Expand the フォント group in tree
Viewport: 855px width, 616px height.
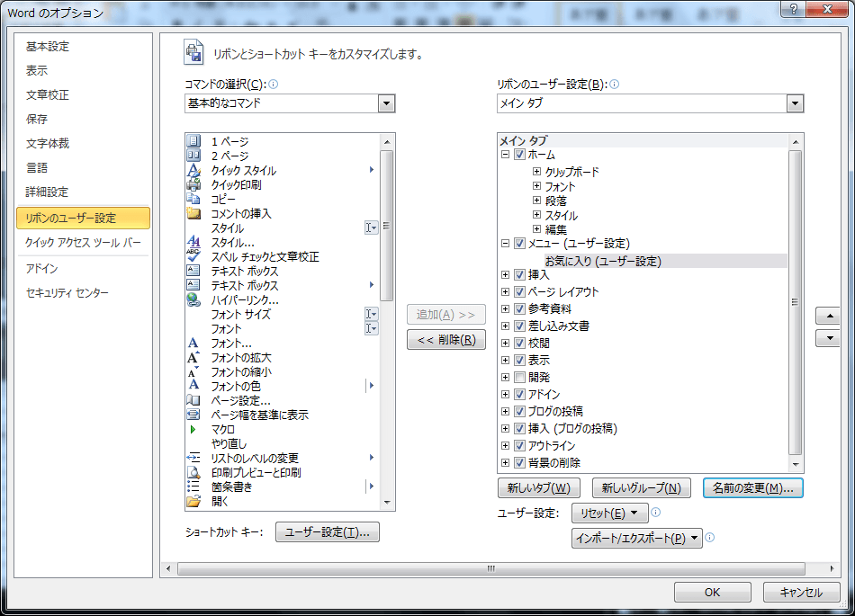(x=536, y=186)
